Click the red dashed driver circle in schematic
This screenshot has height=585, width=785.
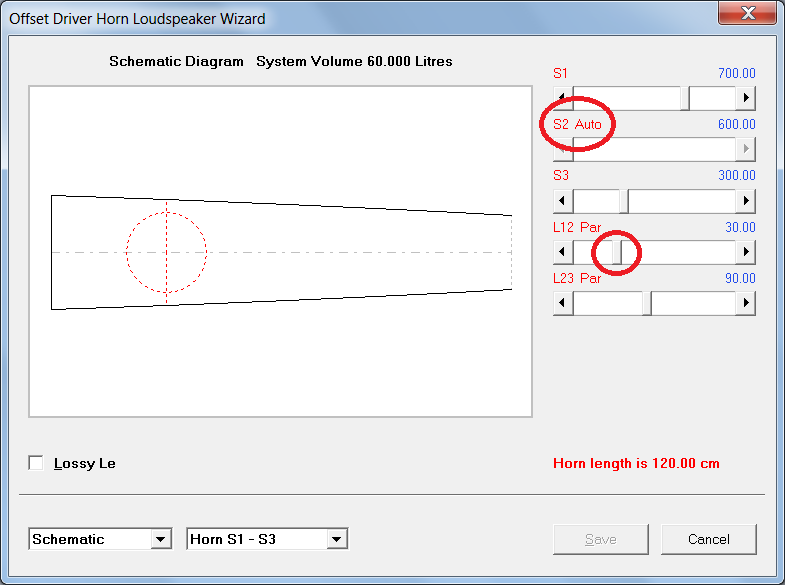point(166,252)
